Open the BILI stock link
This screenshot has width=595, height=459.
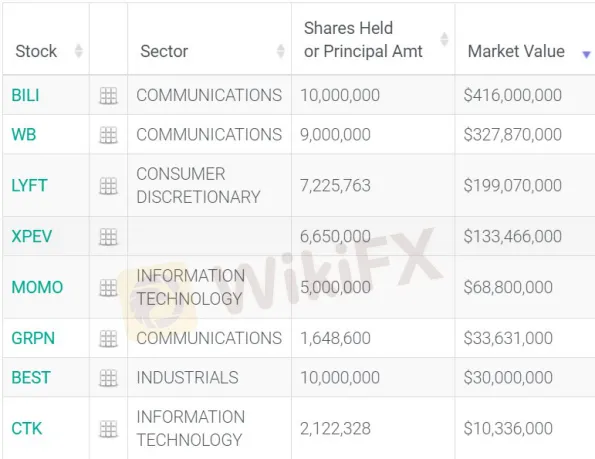click(x=25, y=95)
